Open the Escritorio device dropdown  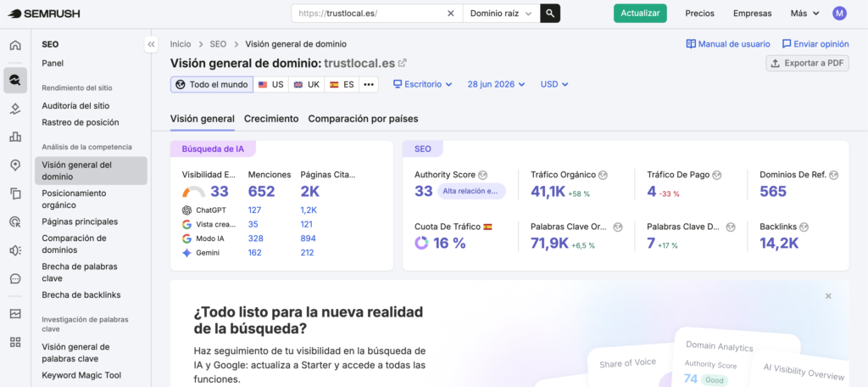[x=422, y=84]
